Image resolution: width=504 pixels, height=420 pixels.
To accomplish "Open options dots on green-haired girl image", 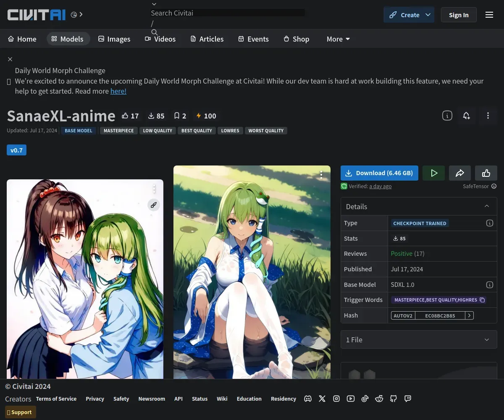I will click(321, 175).
